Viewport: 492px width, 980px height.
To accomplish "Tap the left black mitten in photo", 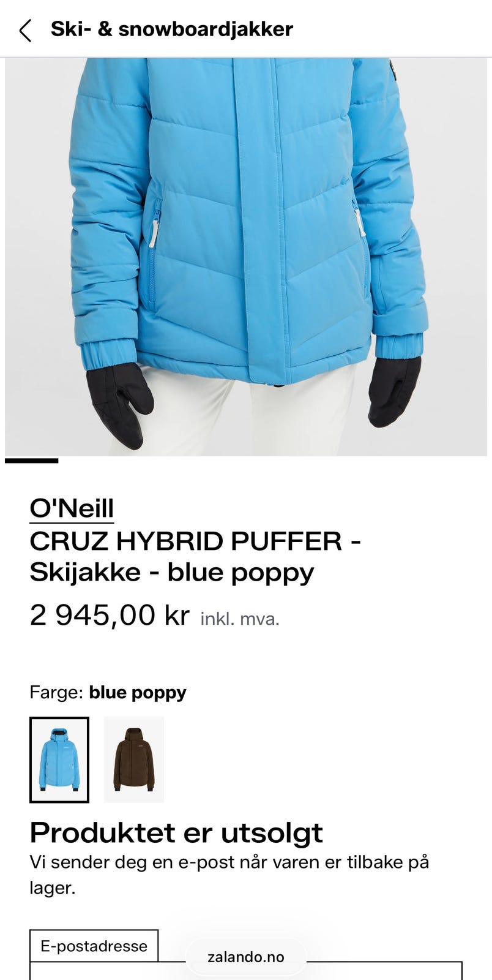I will (x=119, y=402).
